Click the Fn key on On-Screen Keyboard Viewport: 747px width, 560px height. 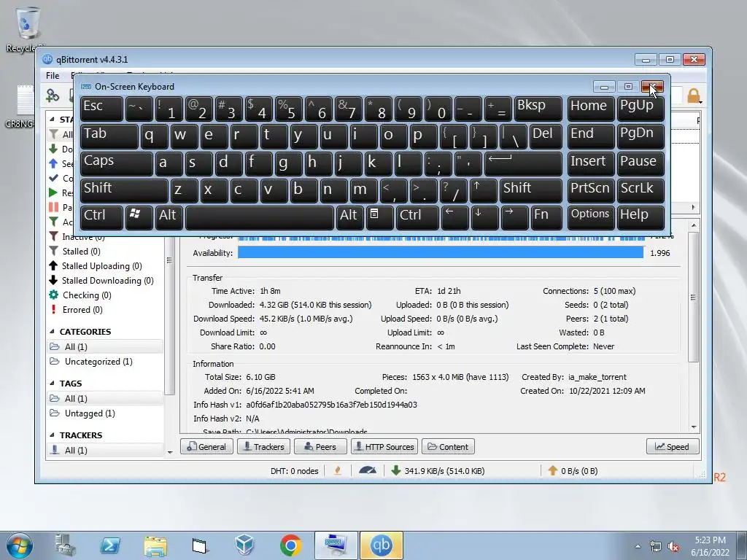click(x=547, y=217)
